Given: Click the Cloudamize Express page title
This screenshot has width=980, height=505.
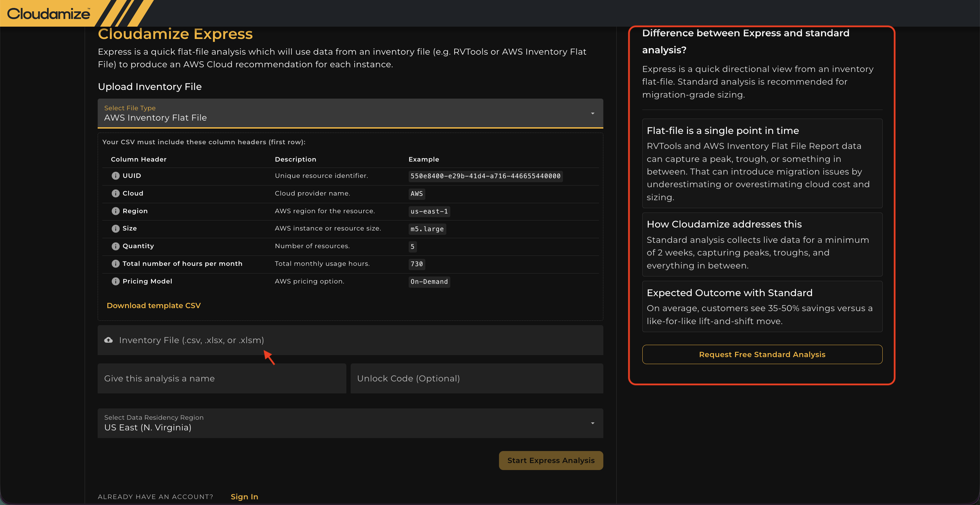Looking at the screenshot, I should pyautogui.click(x=175, y=34).
